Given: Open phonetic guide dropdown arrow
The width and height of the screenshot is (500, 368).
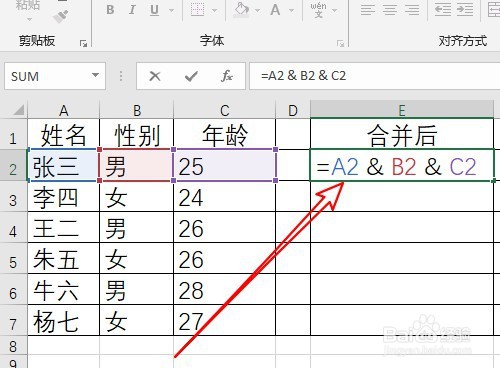Looking at the screenshot, I should 334,10.
